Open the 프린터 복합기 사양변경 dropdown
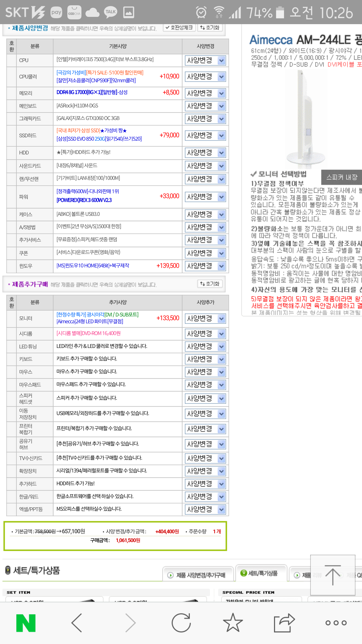This screenshot has height=644, width=362. tap(205, 429)
